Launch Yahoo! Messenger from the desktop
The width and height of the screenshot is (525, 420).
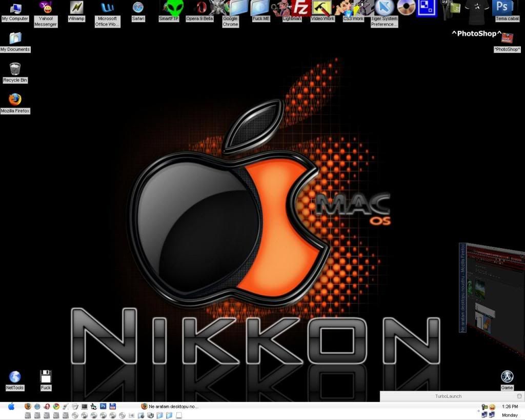click(x=46, y=14)
